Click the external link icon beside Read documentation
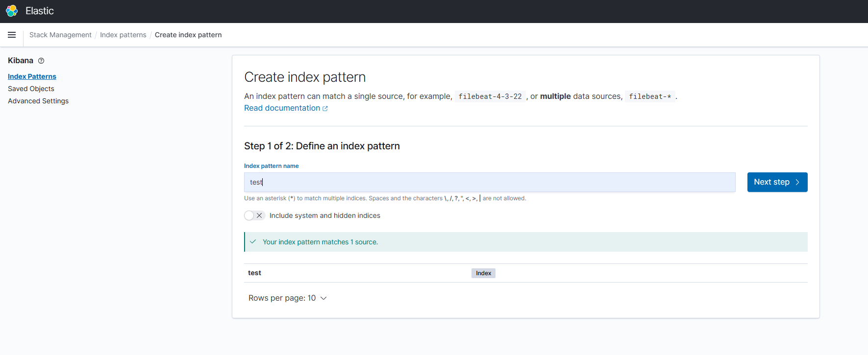The image size is (868, 355). (x=325, y=109)
